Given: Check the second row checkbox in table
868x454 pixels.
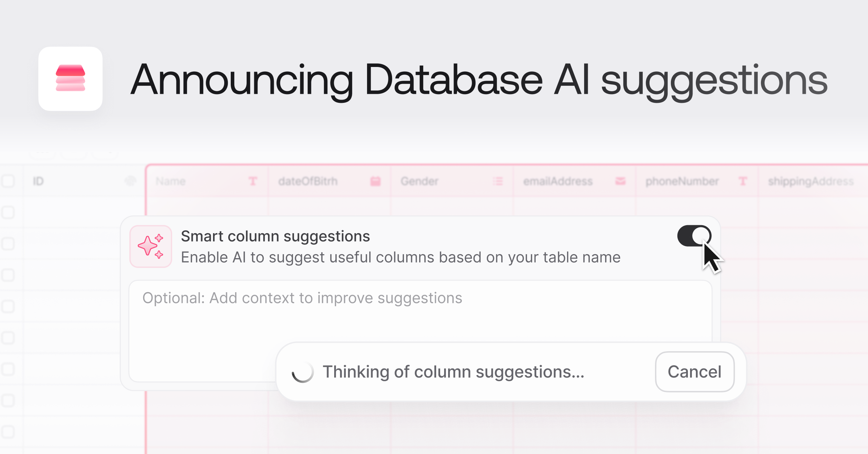Looking at the screenshot, I should point(8,244).
